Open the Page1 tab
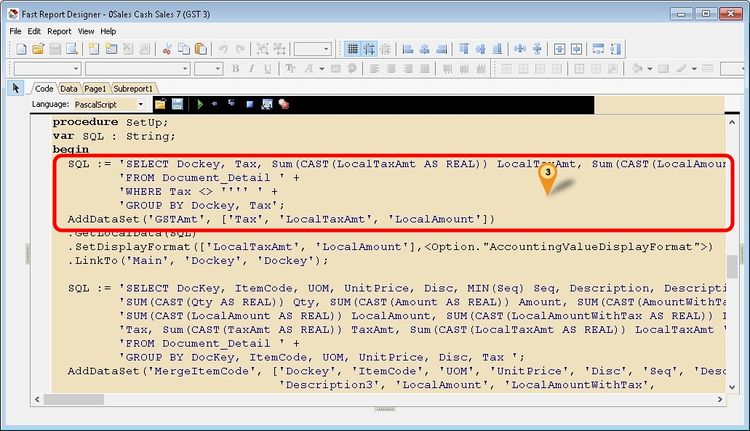Screen dimensions: 750x431 pos(95,88)
